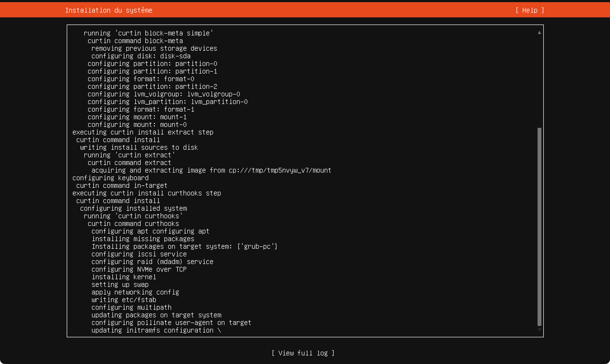Click the scroll down arrow of log

click(539, 330)
